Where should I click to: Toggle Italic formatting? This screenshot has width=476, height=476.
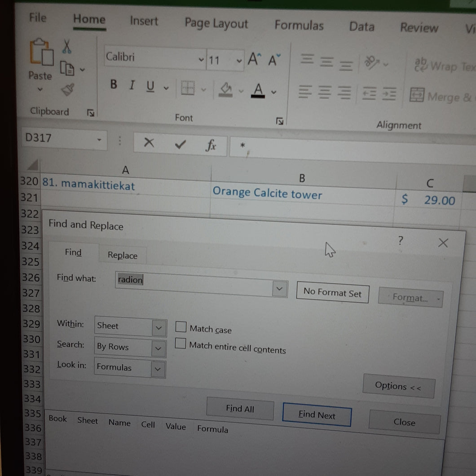pyautogui.click(x=132, y=85)
